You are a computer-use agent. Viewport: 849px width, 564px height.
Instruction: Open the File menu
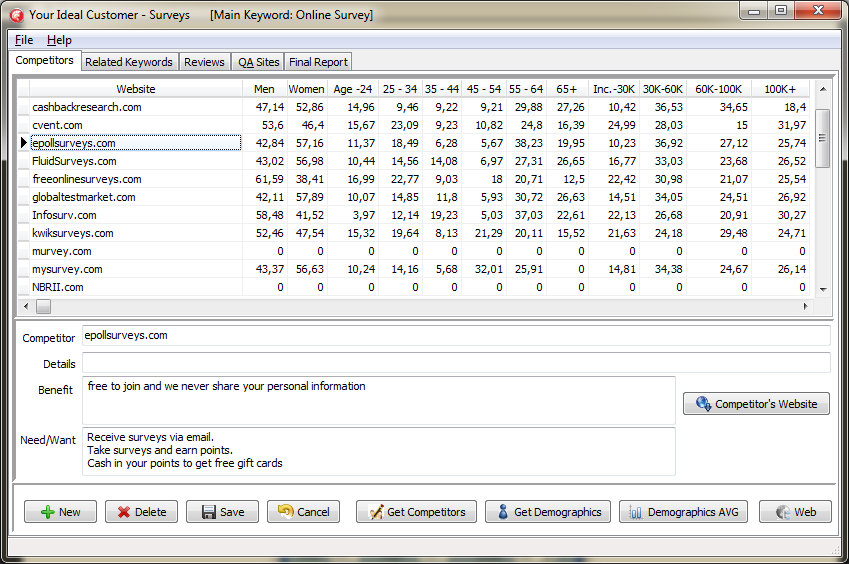(x=24, y=40)
